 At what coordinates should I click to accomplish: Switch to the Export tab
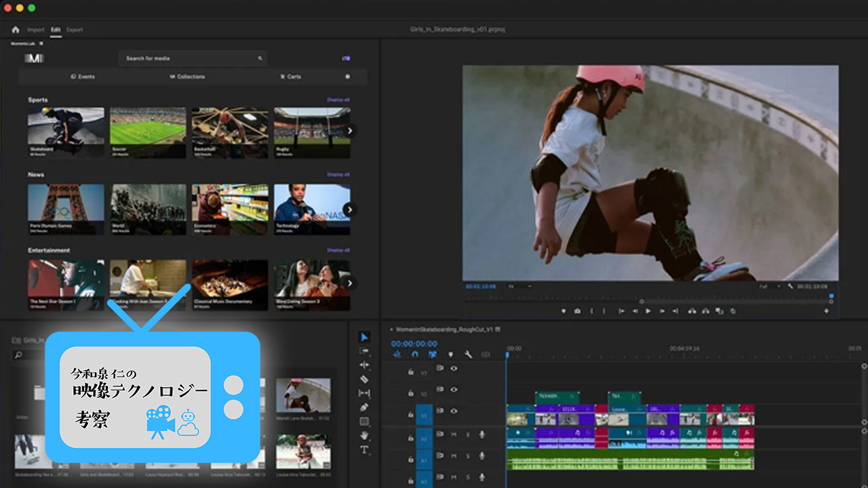pyautogui.click(x=75, y=30)
